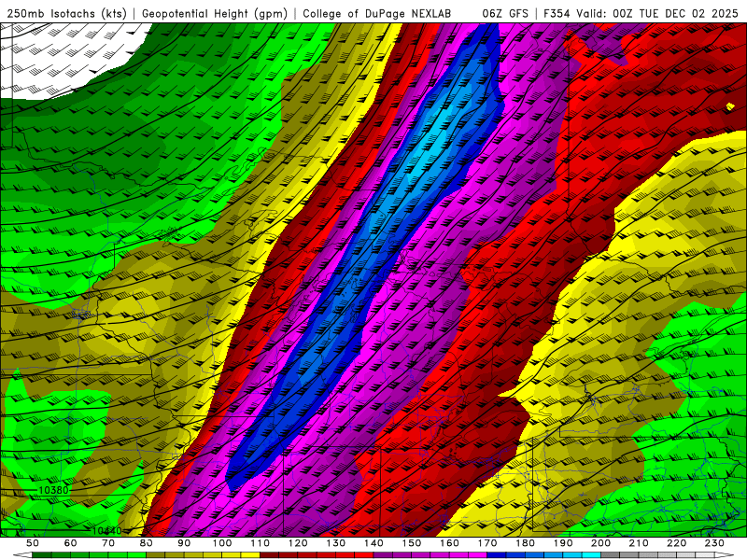Click the '06Z GFS' model run label
The height and width of the screenshot is (560, 747).
[505, 14]
